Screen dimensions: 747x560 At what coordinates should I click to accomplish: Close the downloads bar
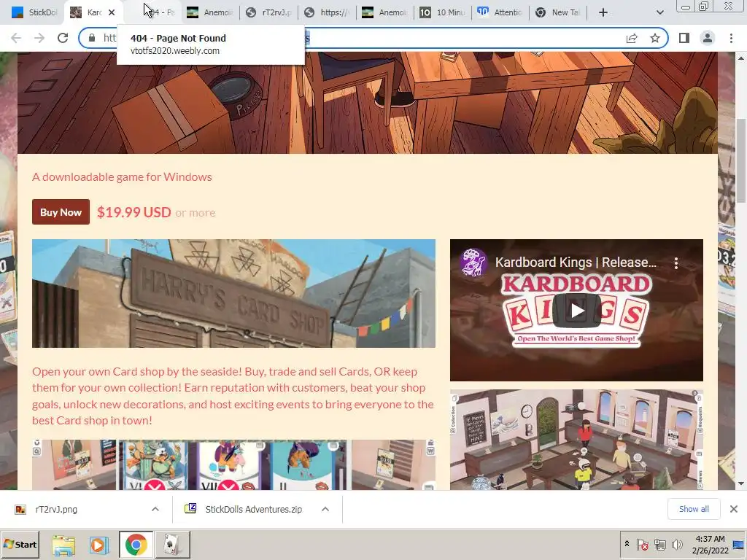(x=734, y=509)
